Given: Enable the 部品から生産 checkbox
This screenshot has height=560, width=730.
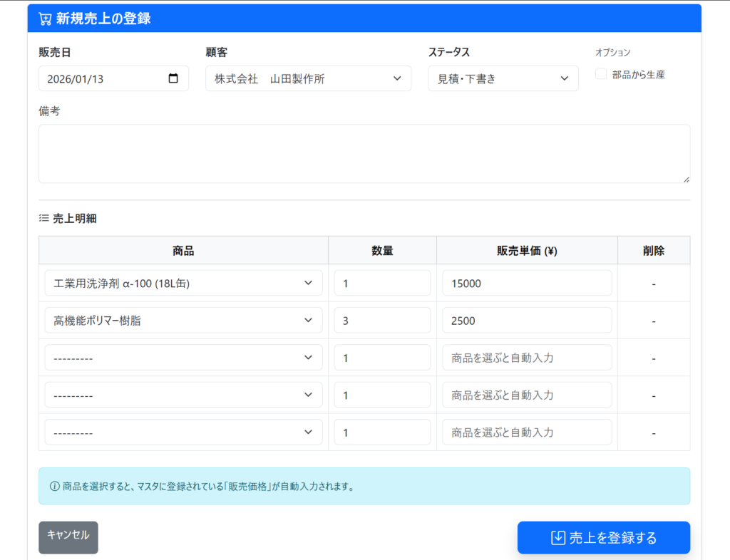Looking at the screenshot, I should click(601, 74).
